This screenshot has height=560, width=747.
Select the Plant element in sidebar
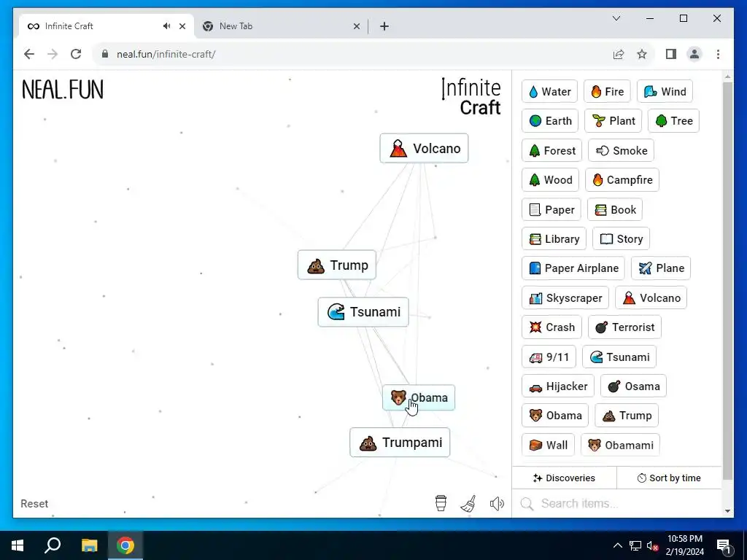613,121
